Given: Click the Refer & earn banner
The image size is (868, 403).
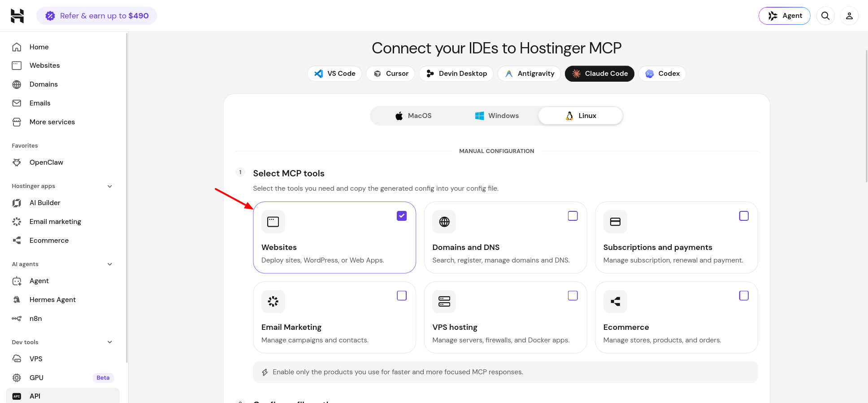Looking at the screenshot, I should tap(96, 16).
